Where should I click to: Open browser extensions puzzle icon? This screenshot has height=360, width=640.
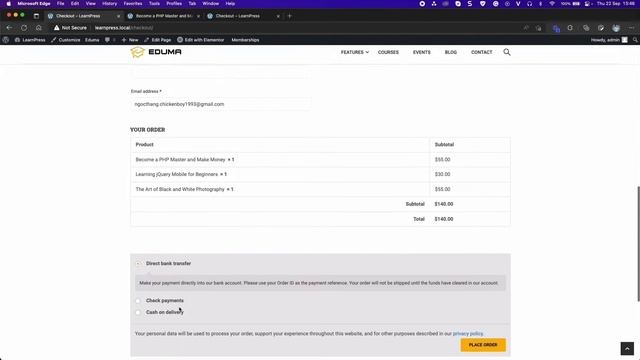[570, 28]
